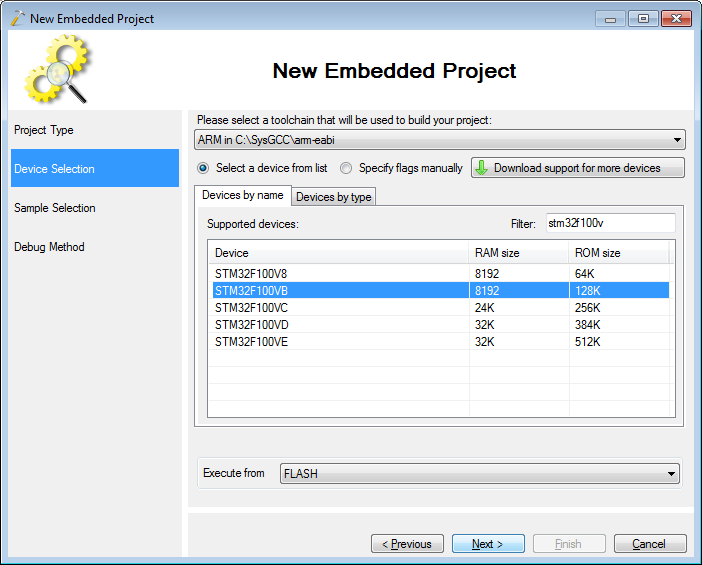Image resolution: width=702 pixels, height=565 pixels.
Task: Select the 'Select a device from list' radio button
Action: click(x=203, y=168)
